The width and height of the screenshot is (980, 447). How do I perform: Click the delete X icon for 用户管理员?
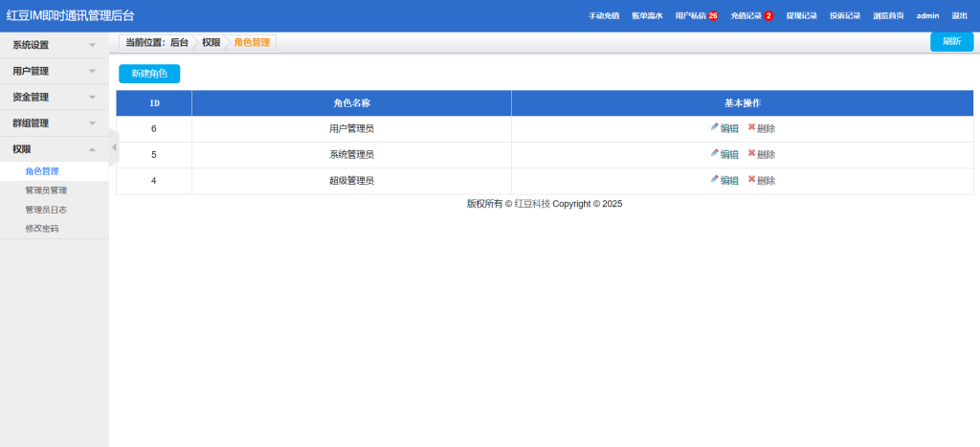(751, 127)
